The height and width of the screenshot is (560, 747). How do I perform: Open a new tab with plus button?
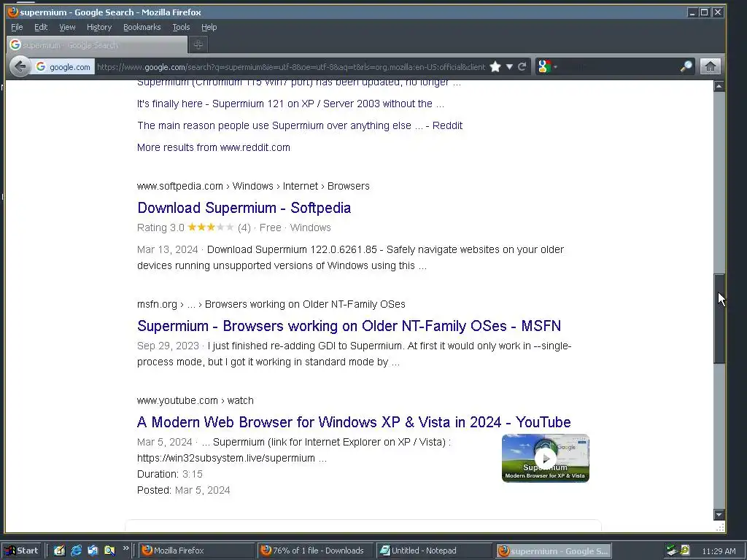(198, 44)
